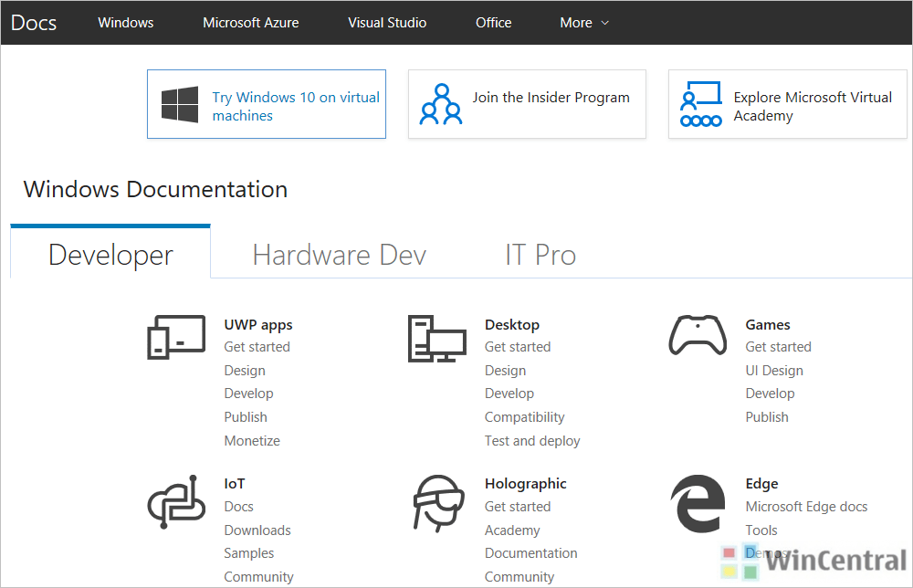Switch to the Hardware Dev tab

(340, 255)
